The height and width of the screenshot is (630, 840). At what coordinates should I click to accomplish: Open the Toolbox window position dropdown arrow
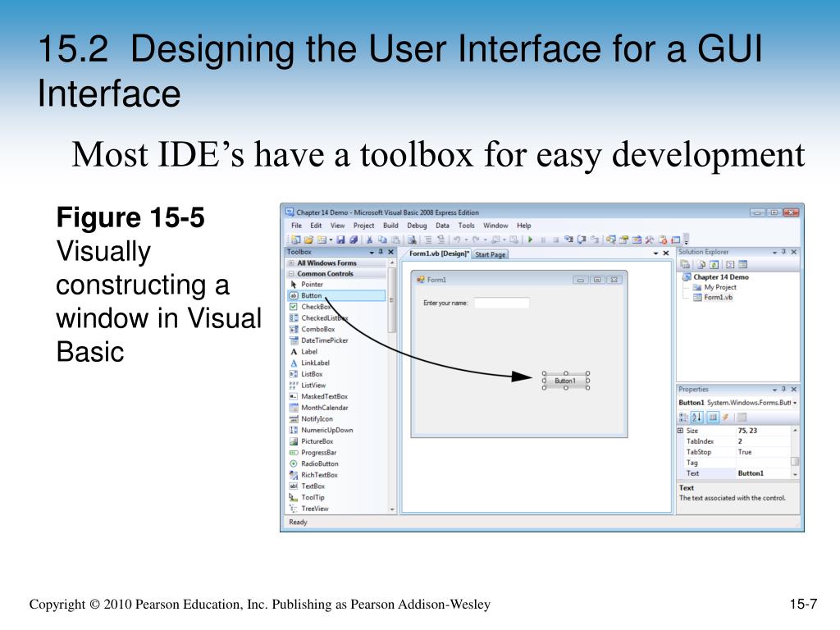pyautogui.click(x=372, y=253)
